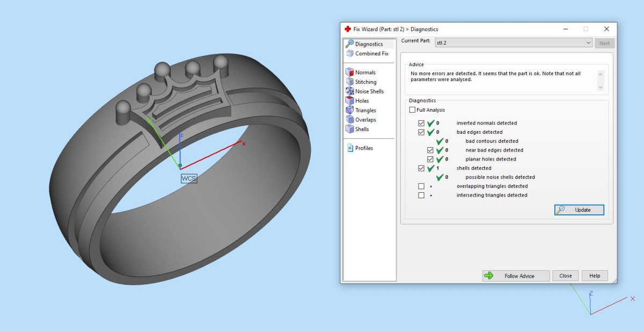Select the Combined Fix icon
Image resolution: width=644 pixels, height=332 pixels.
[x=349, y=53]
